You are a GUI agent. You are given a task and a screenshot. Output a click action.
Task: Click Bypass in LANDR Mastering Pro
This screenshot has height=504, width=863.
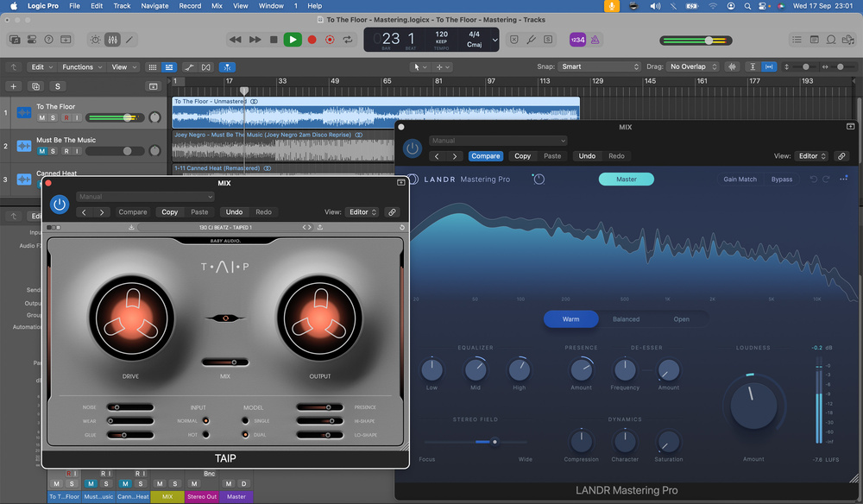[x=782, y=180]
